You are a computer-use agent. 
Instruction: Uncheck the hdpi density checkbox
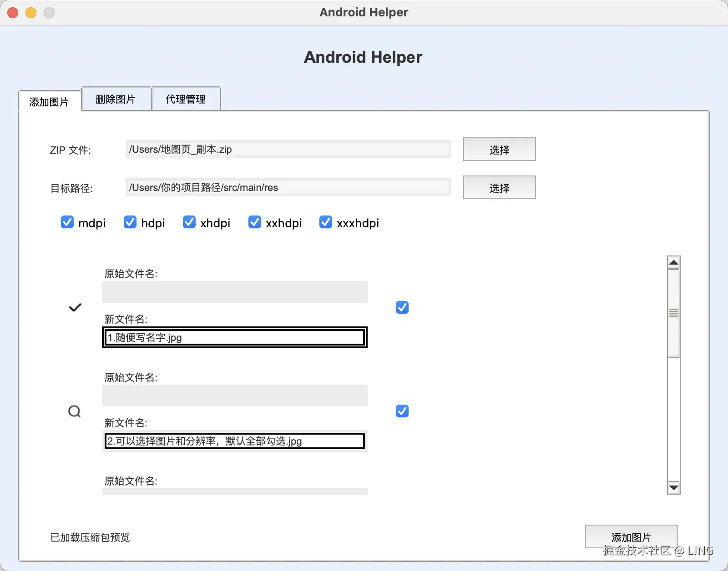[x=130, y=222]
